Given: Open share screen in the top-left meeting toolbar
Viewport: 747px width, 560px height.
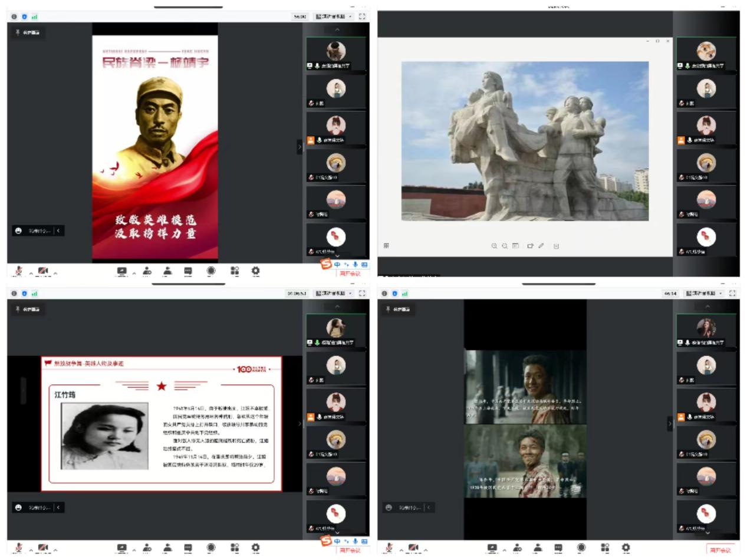Looking at the screenshot, I should (x=122, y=271).
